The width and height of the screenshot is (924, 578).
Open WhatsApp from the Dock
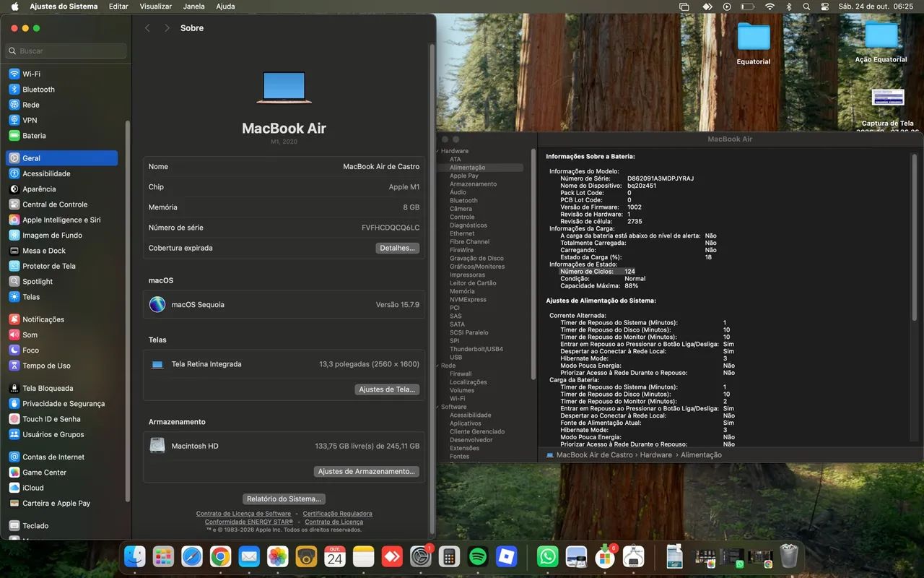(547, 556)
